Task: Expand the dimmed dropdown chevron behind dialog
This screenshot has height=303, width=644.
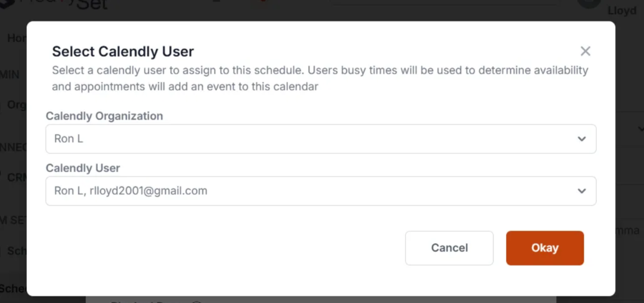Action: point(640,128)
